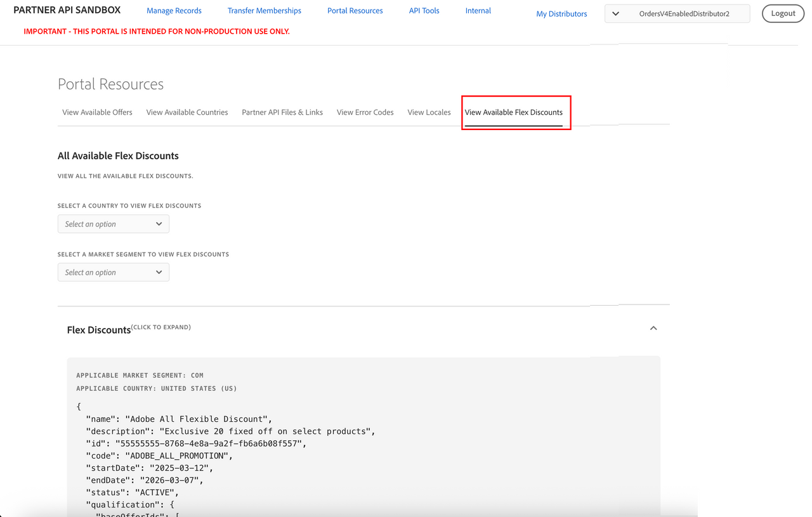Click the Flex Discounts section heading
Image resolution: width=812 pixels, height=517 pixels.
click(x=99, y=330)
